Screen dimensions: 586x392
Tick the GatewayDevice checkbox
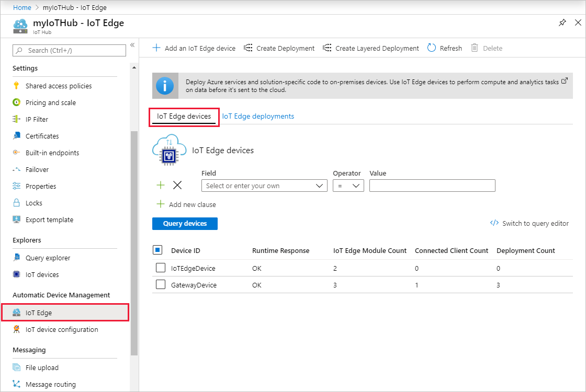point(161,285)
